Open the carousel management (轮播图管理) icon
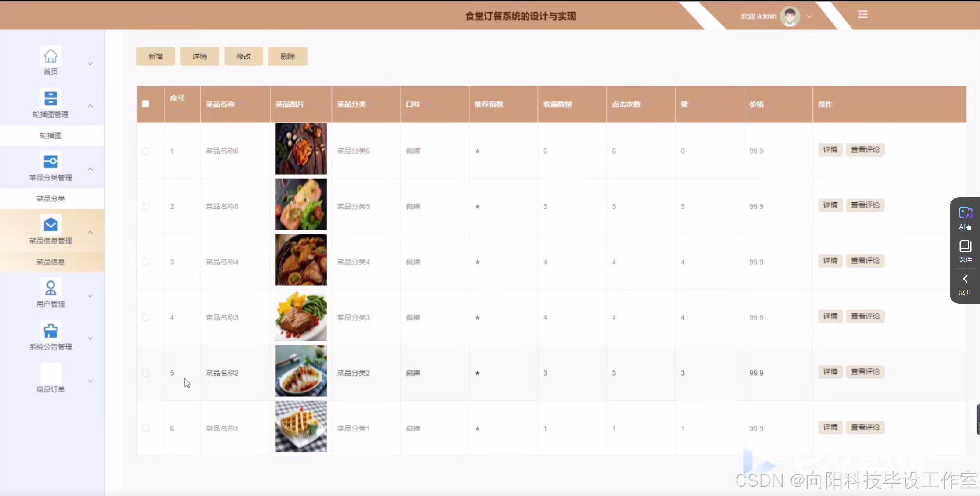The width and height of the screenshot is (980, 496). [x=50, y=98]
